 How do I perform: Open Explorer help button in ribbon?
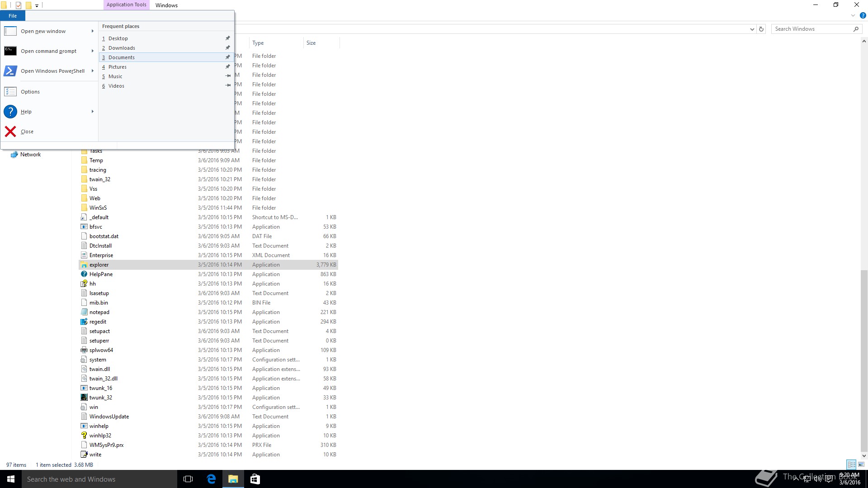[x=863, y=15]
